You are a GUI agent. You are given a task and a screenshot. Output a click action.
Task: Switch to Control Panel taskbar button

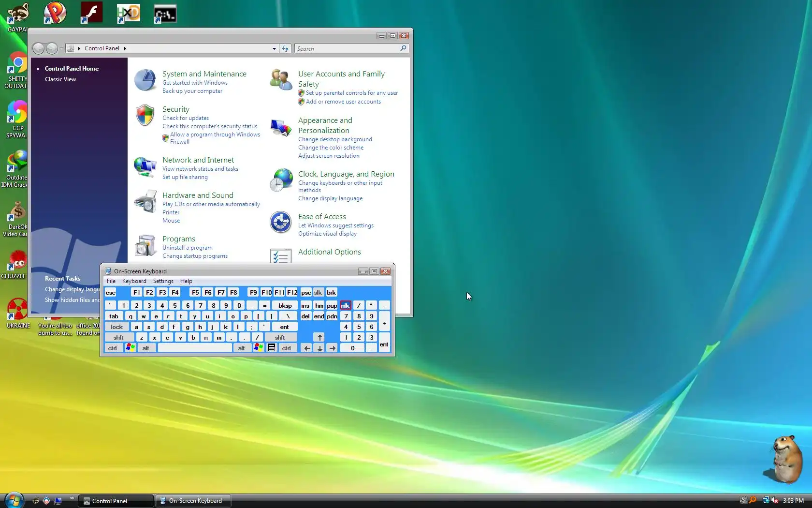pyautogui.click(x=116, y=501)
